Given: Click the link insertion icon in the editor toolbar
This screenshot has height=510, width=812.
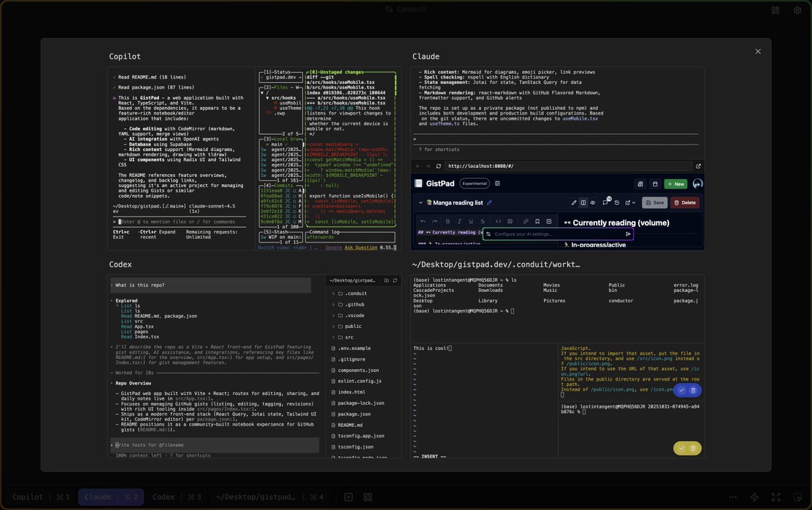Looking at the screenshot, I should click(x=525, y=221).
